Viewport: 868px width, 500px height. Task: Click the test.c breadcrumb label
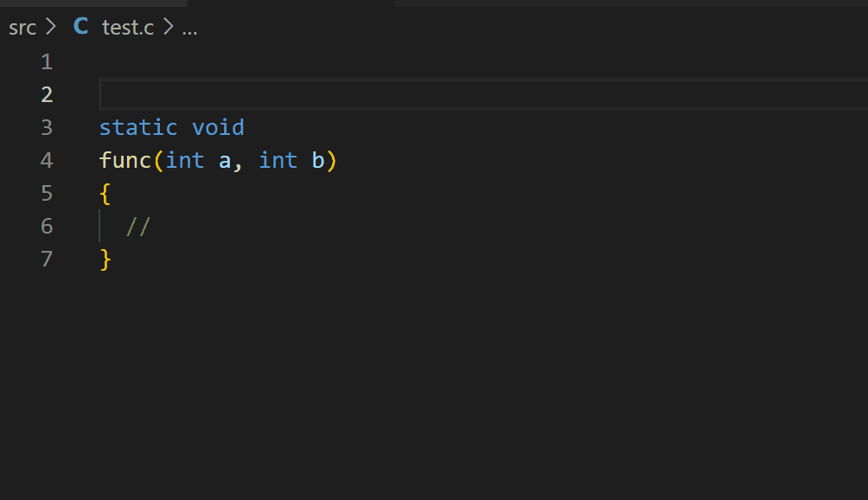coord(126,27)
